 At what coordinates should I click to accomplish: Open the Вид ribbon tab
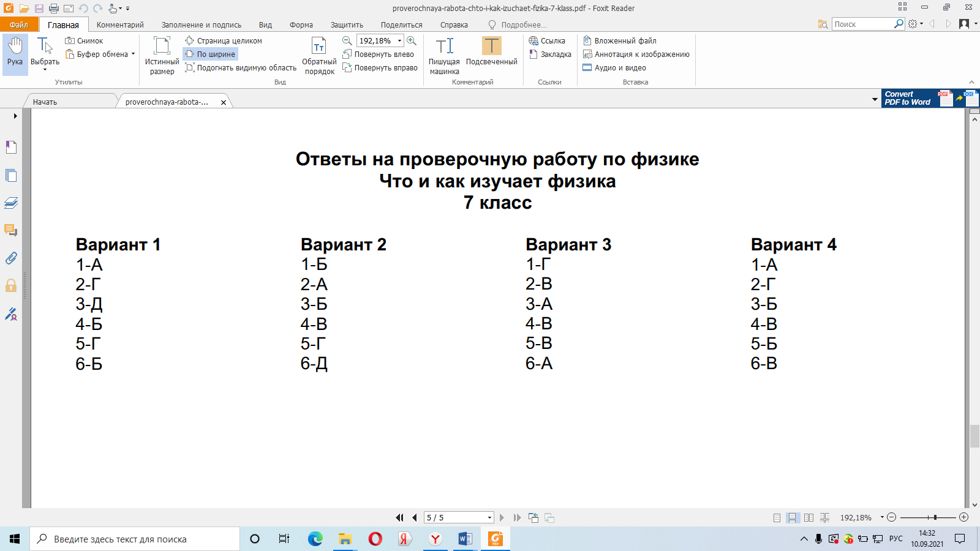click(x=265, y=25)
